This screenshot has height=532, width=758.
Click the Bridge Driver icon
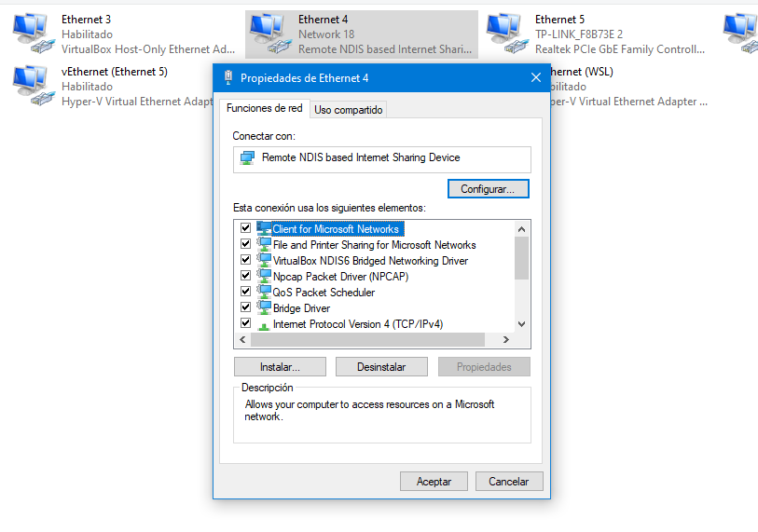click(x=264, y=307)
